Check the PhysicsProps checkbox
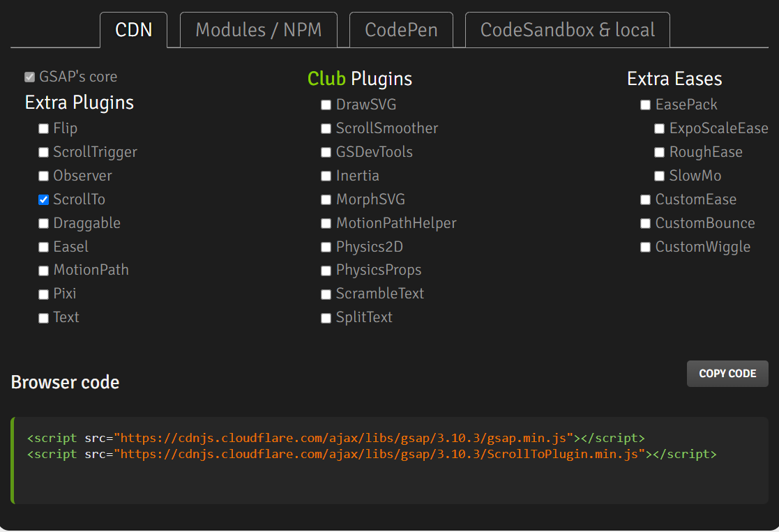Viewport: 779px width, 532px height. pyautogui.click(x=326, y=271)
